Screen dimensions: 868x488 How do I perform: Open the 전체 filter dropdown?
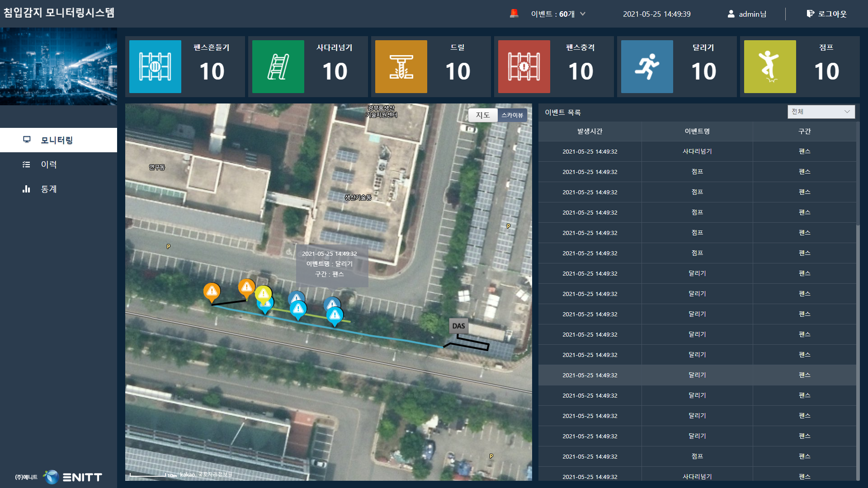(x=821, y=112)
